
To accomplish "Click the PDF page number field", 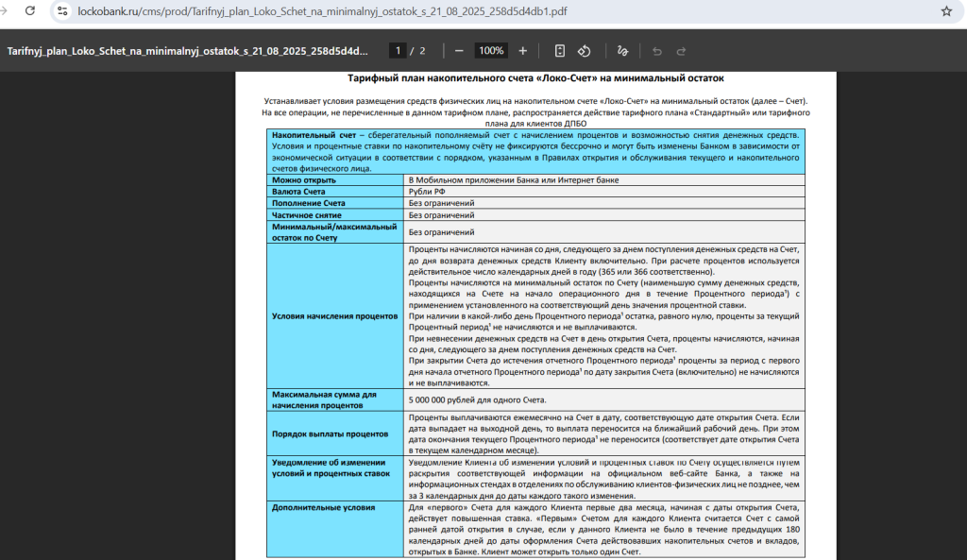I will tap(398, 51).
